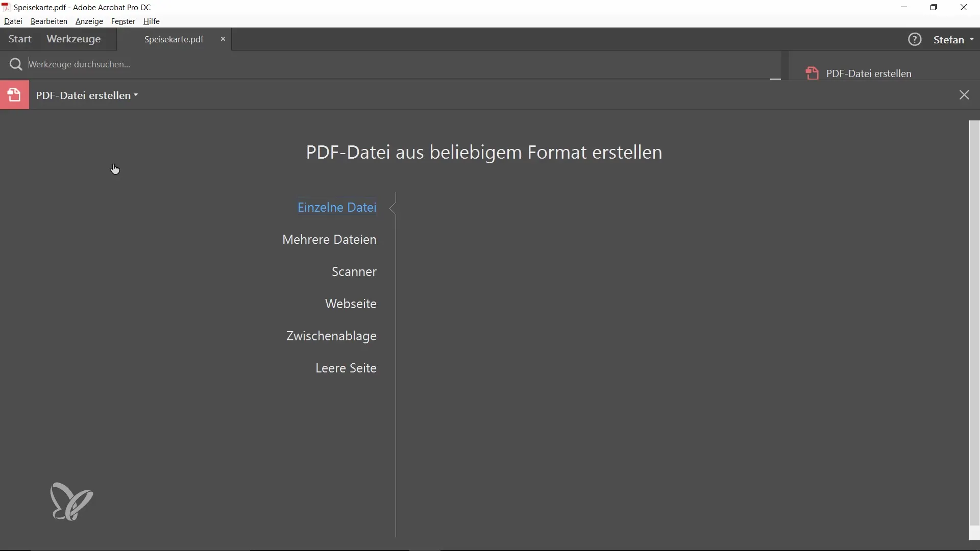Close the Speisekarte.pdf tab
Screen dimensions: 980x551
[x=223, y=39]
